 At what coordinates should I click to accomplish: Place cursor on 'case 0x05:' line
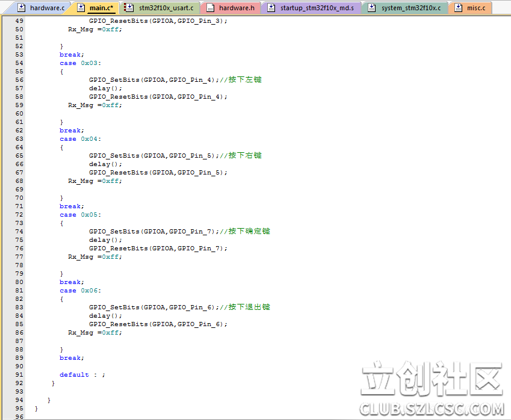pyautogui.click(x=81, y=215)
